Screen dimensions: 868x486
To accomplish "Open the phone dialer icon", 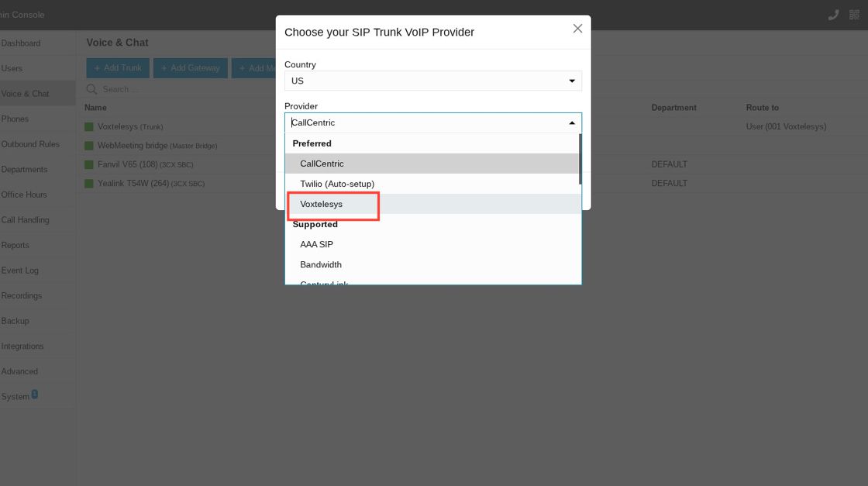I will click(833, 15).
